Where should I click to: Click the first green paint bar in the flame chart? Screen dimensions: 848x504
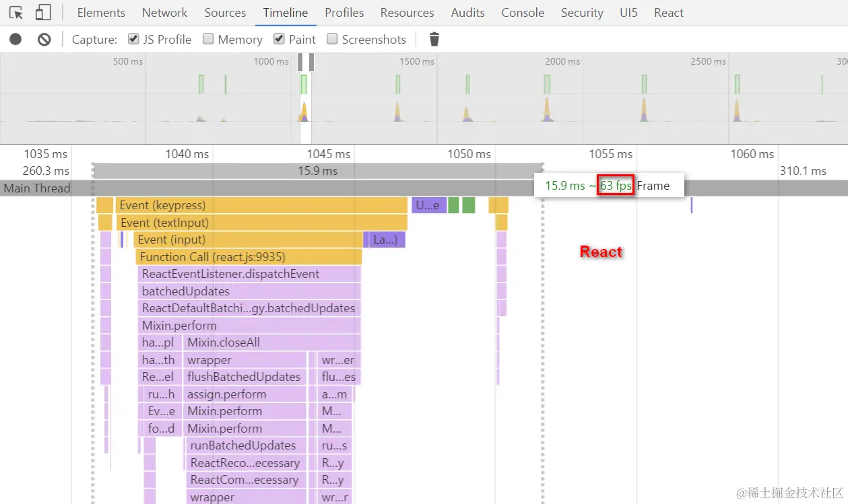point(454,205)
